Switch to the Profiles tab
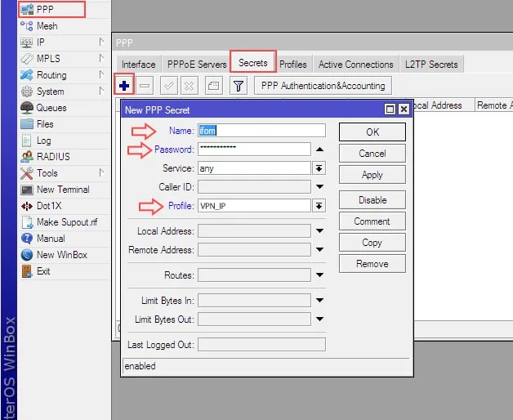 (293, 64)
